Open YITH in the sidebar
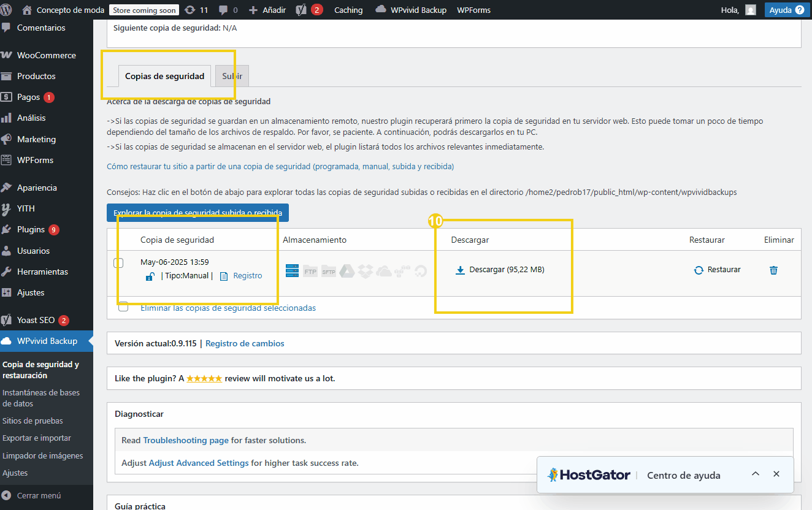The width and height of the screenshot is (812, 510). 26,208
